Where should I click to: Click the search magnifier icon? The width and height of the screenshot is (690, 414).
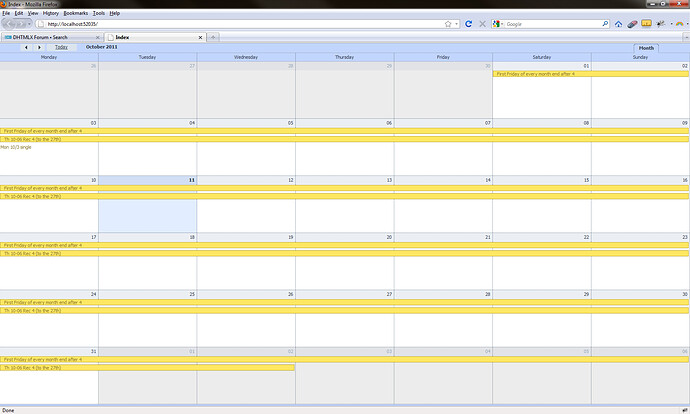[x=605, y=24]
